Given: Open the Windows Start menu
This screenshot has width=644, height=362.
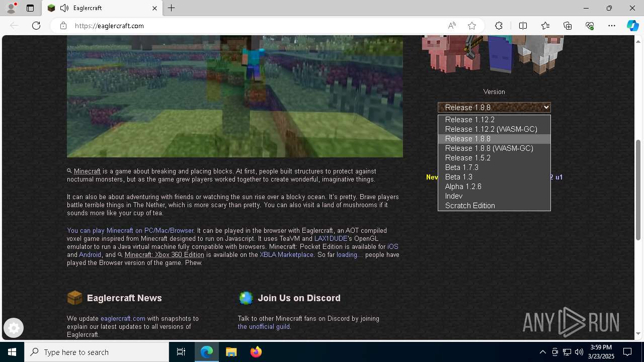Looking at the screenshot, I should tap(12, 352).
